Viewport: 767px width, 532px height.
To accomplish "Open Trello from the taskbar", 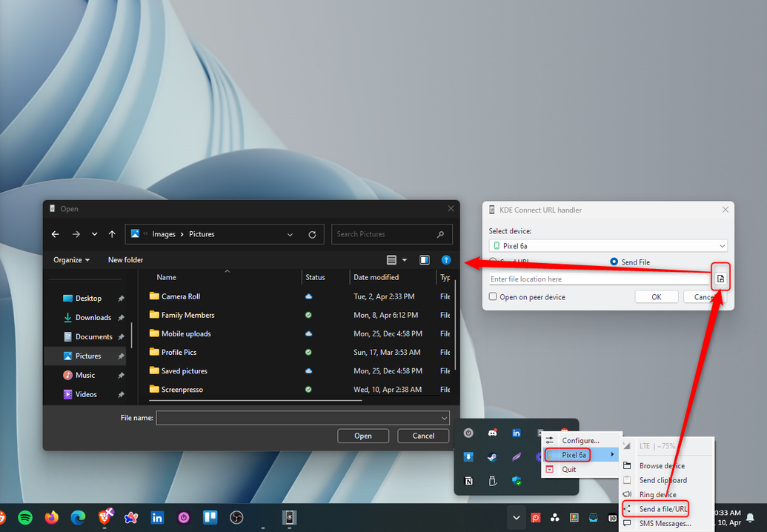I will point(210,517).
